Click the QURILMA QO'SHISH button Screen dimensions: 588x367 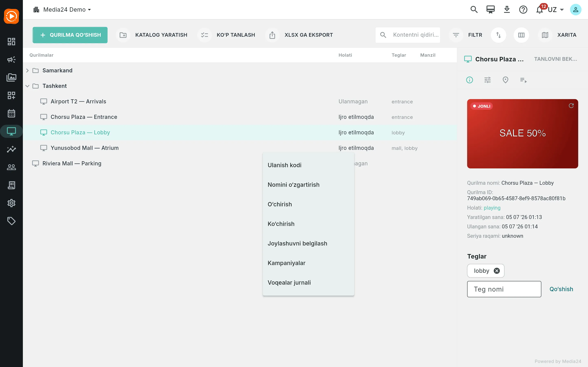coord(70,35)
